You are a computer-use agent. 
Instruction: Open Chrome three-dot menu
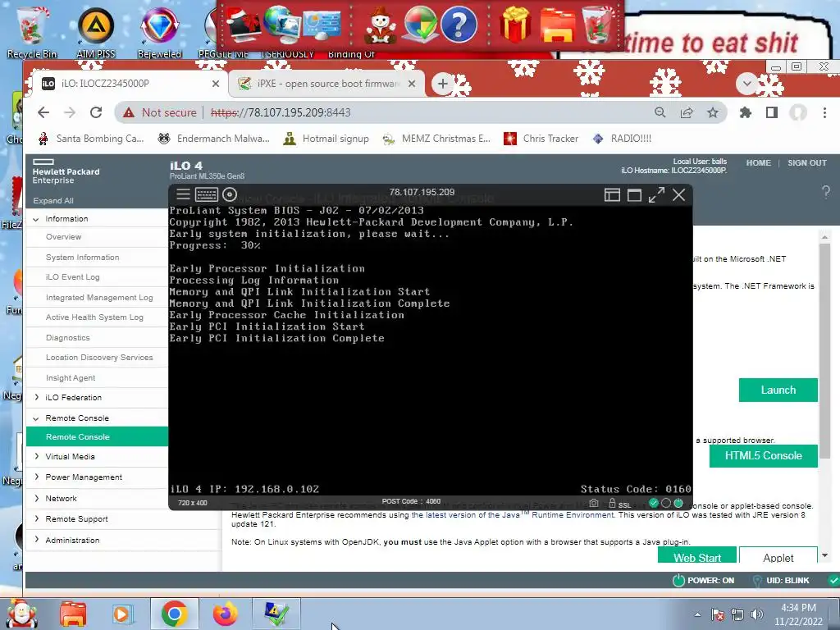[824, 112]
